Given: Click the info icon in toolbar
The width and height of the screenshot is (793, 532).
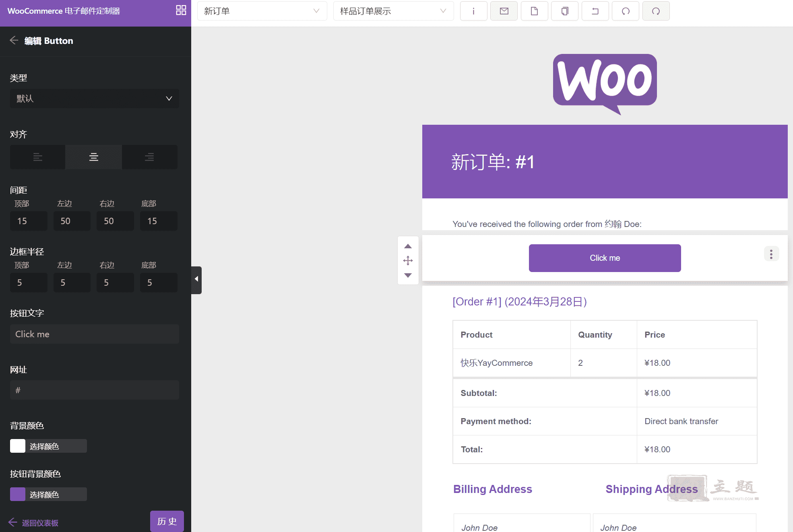Looking at the screenshot, I should (x=473, y=11).
